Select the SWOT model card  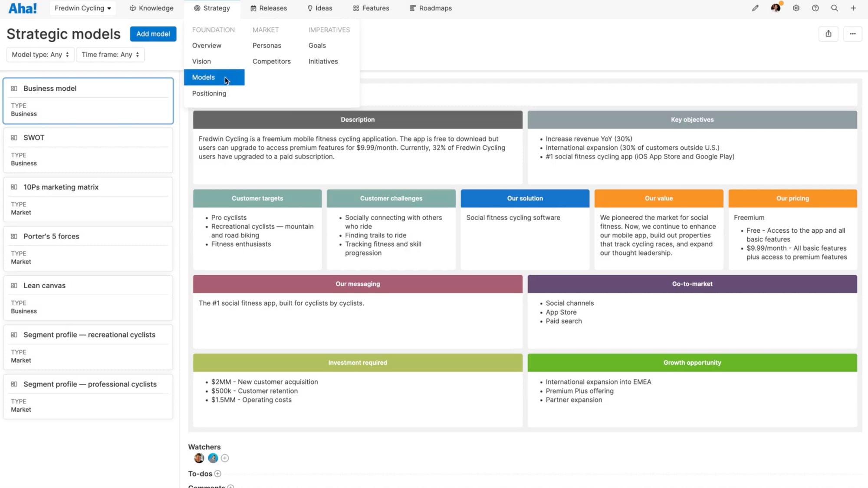[88, 150]
